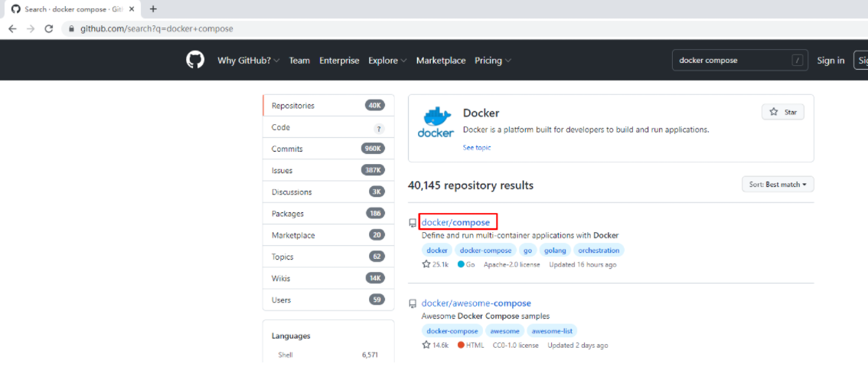The width and height of the screenshot is (868, 390).
Task: Click the question mark badge beside Code
Action: 379,129
